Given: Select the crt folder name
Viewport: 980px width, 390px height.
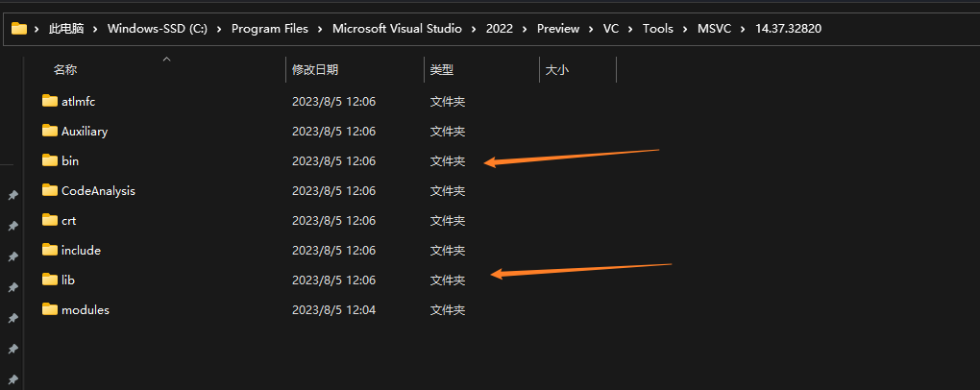Looking at the screenshot, I should tap(69, 221).
